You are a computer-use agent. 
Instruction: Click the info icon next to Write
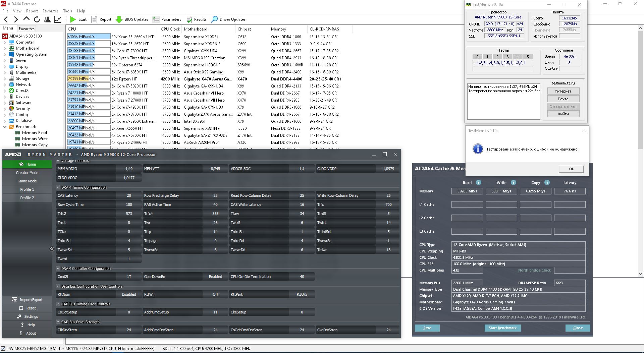tap(514, 182)
